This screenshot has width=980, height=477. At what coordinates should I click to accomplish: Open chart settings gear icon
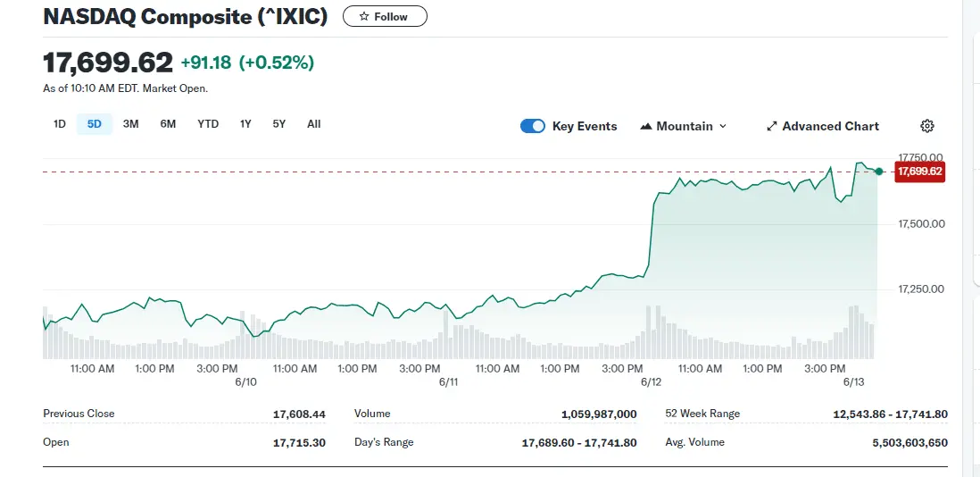[x=927, y=126]
